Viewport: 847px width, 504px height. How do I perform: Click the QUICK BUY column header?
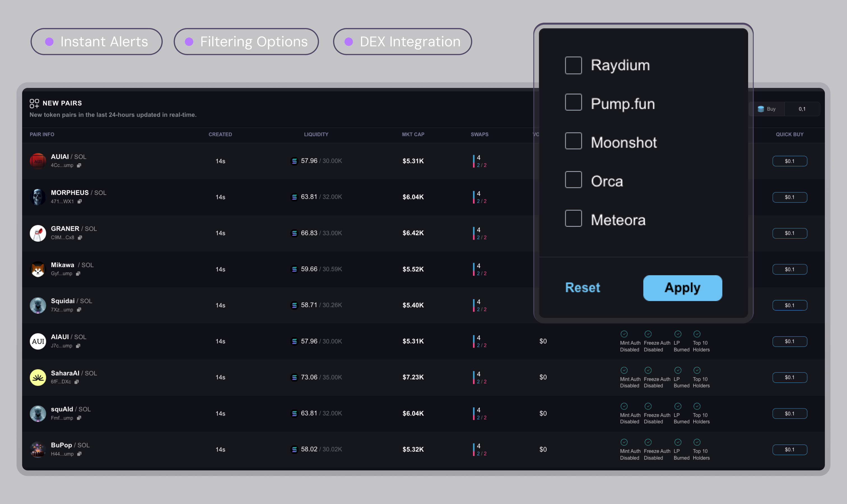click(x=789, y=134)
